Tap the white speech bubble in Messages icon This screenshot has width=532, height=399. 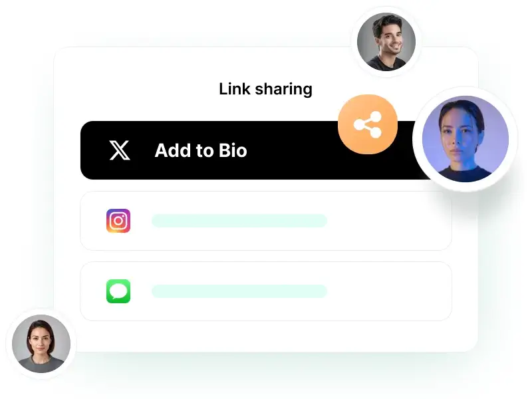click(x=118, y=291)
